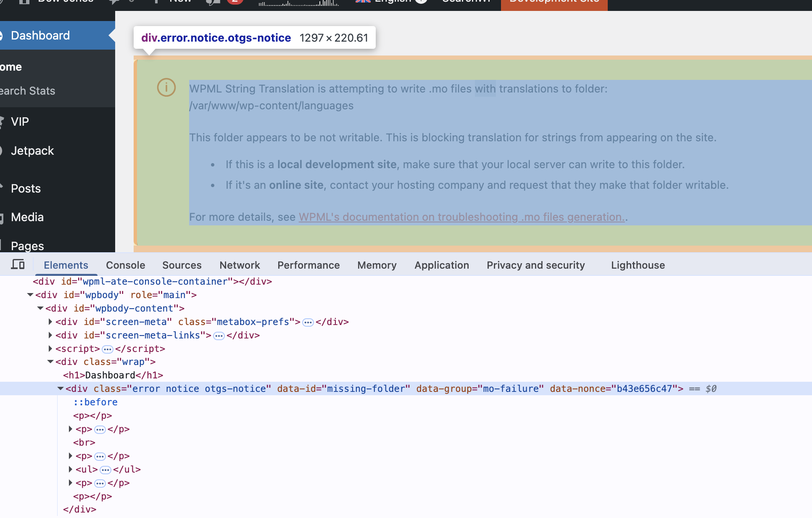Toggle the device toolbar icon in DevTools
Viewport: 812px width, 518px height.
[x=18, y=264]
